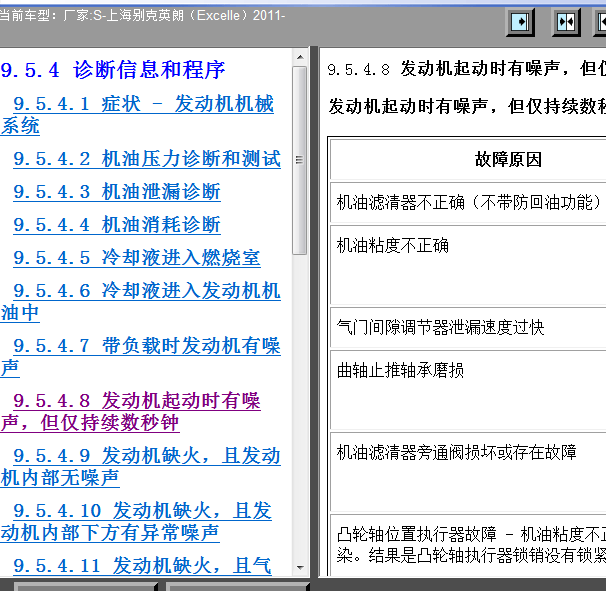Open link 9.5.4.7 带负载时发动机有噪声
Viewport: 606px width, 591px height.
(141, 356)
